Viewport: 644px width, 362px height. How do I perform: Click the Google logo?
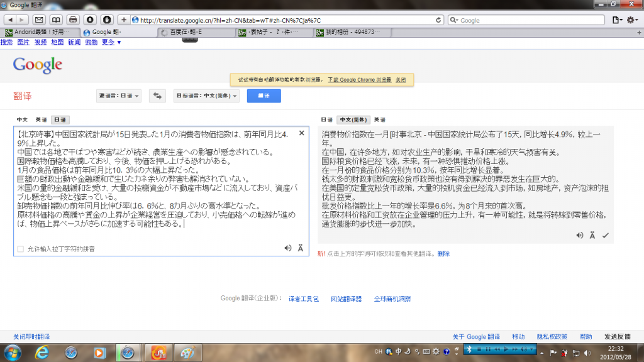point(37,65)
